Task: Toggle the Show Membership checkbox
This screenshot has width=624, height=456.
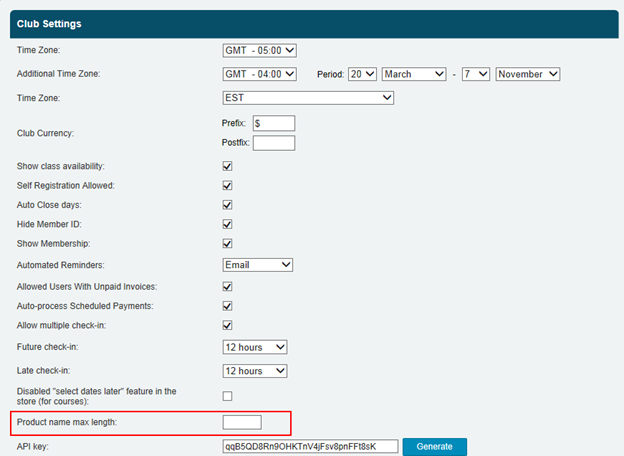Action: point(228,244)
